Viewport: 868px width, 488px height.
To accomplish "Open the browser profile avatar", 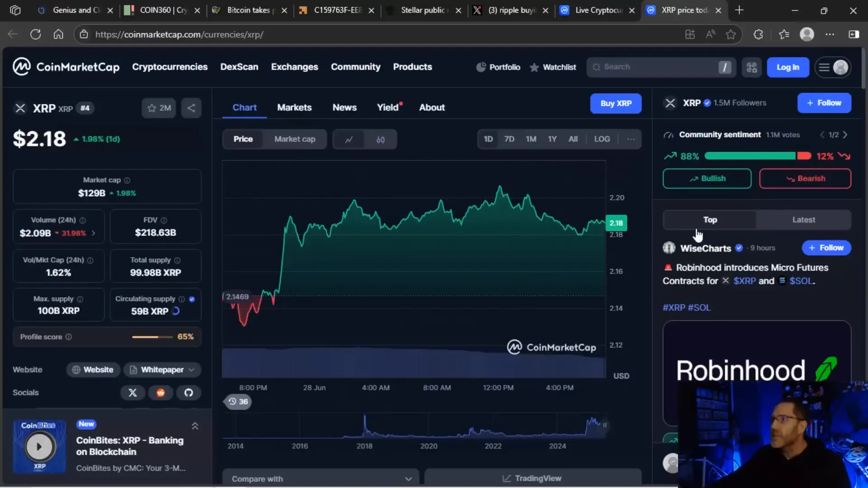I will [x=807, y=34].
